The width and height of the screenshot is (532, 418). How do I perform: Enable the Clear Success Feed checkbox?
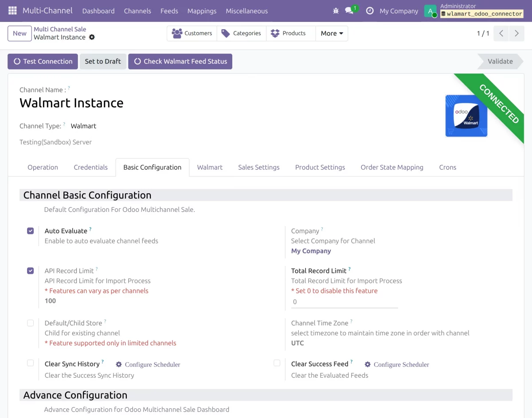(277, 363)
